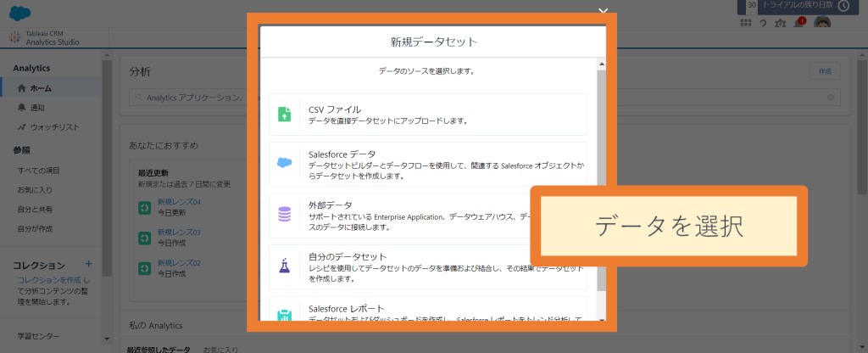This screenshot has height=353, width=868.
Task: Click the 自分のデータセット flask icon
Action: coord(284,266)
